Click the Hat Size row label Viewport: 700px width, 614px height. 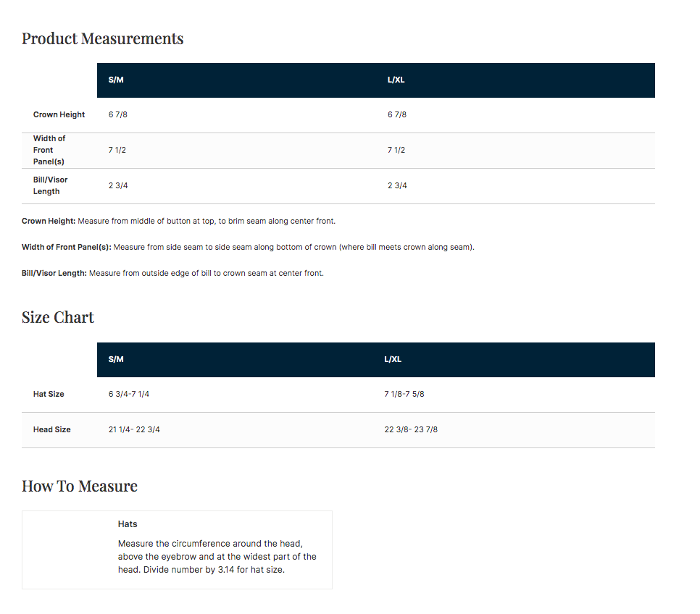click(x=49, y=394)
